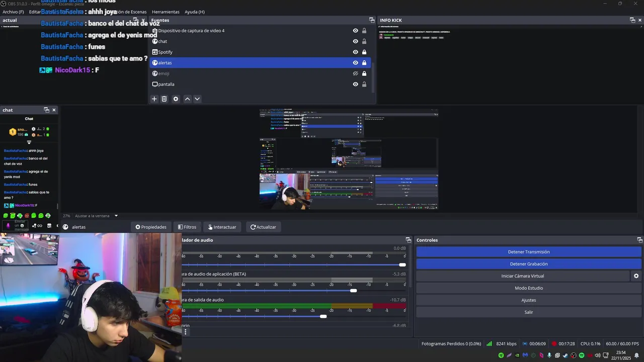Toggle visibility eye of alertas source
The height and width of the screenshot is (362, 644).
[x=355, y=63]
